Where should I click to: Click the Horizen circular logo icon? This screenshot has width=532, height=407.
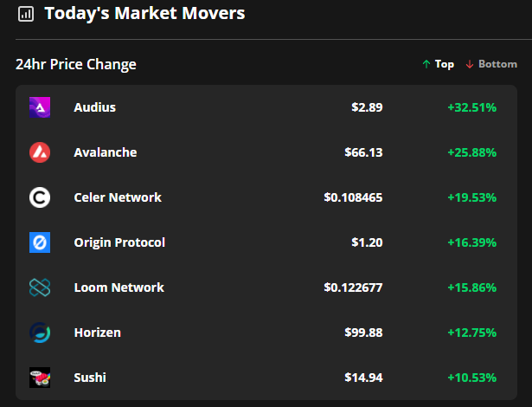(40, 333)
